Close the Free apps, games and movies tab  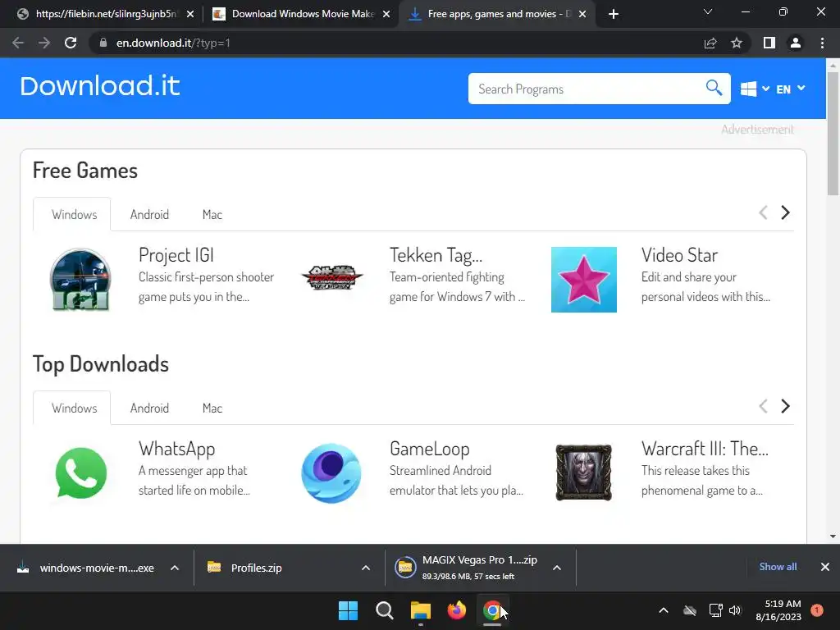tap(582, 14)
